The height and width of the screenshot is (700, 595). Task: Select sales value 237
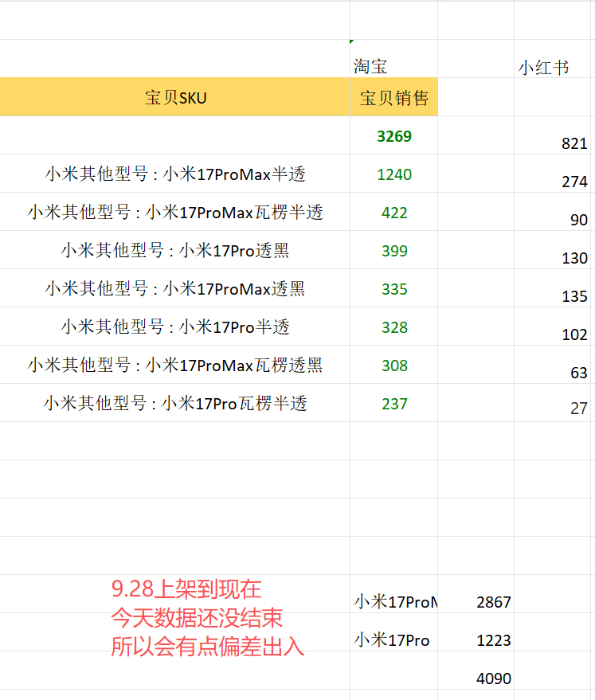(x=393, y=403)
